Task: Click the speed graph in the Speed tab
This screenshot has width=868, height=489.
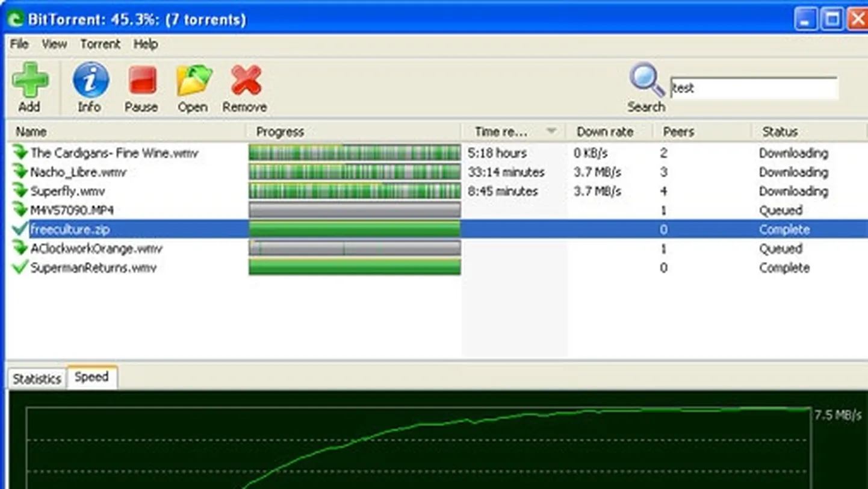Action: [418, 448]
